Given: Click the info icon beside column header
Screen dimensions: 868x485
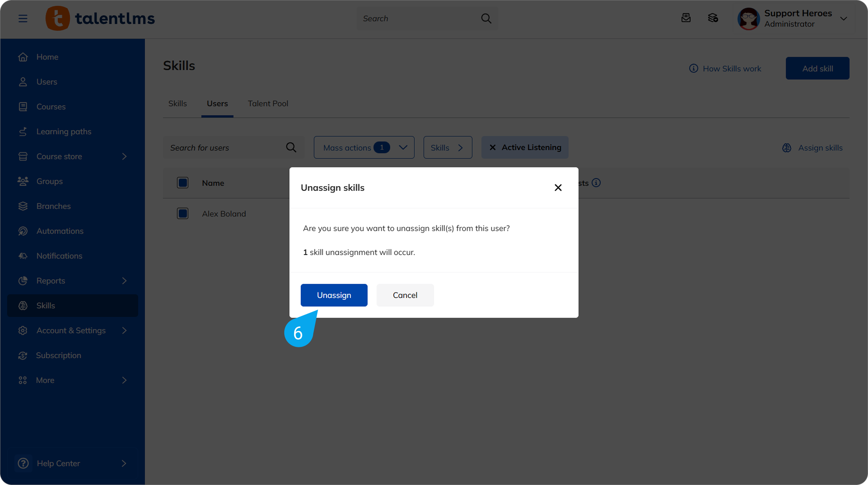Looking at the screenshot, I should click(596, 183).
